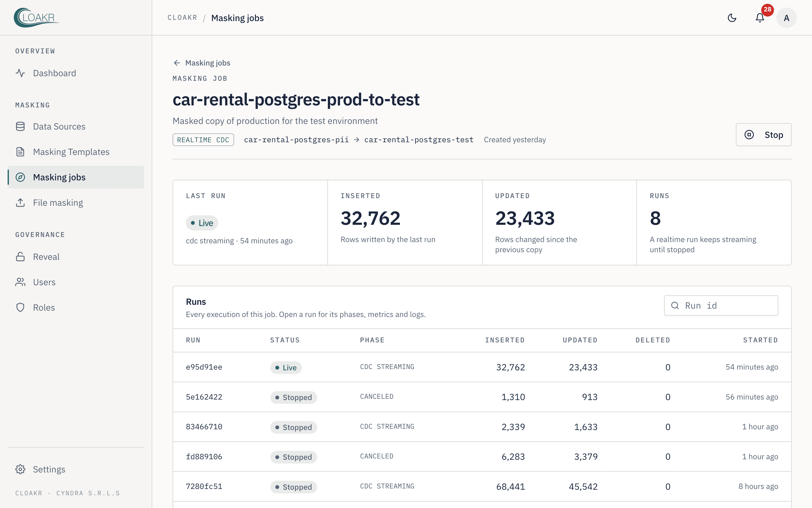
Task: Click car-rental-postgres-test target name
Action: (x=419, y=140)
